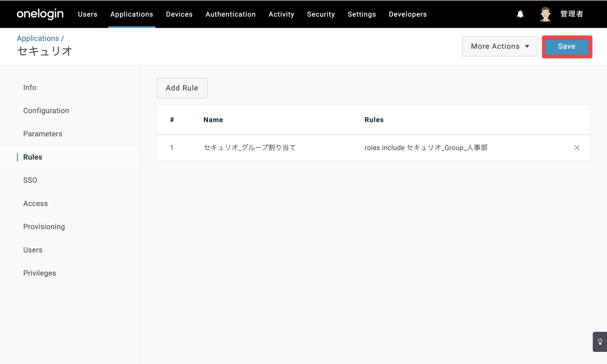Open the Developers menu
The image size is (607, 364).
(408, 14)
